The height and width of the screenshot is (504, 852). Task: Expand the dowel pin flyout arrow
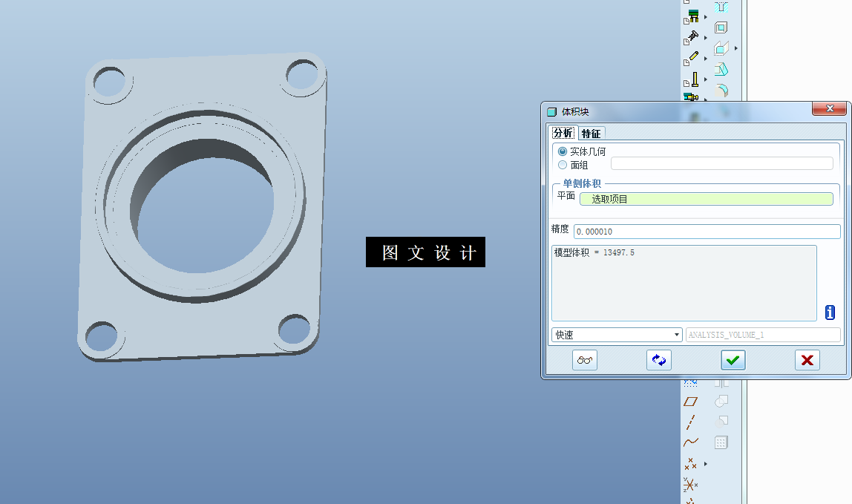click(705, 59)
